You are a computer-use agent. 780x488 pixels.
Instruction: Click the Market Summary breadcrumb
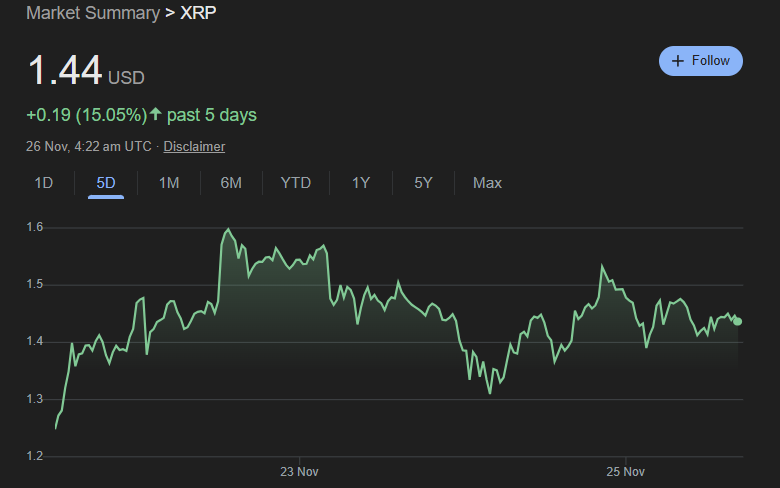tap(93, 13)
